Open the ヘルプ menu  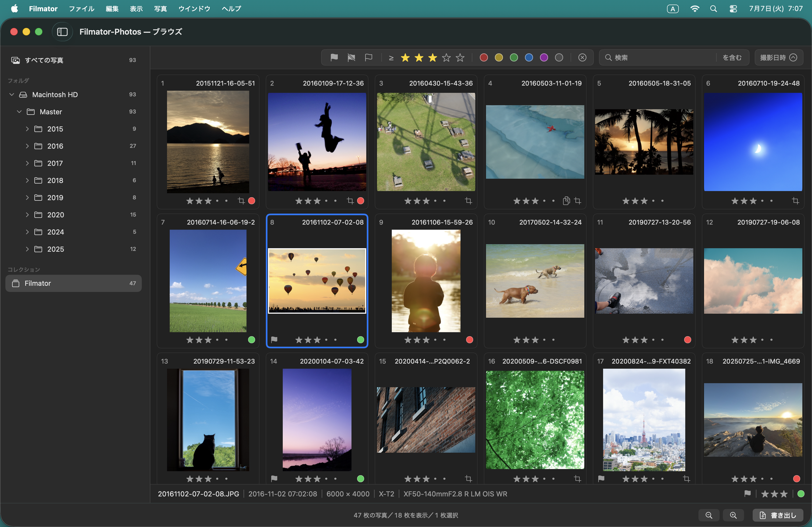(x=231, y=9)
